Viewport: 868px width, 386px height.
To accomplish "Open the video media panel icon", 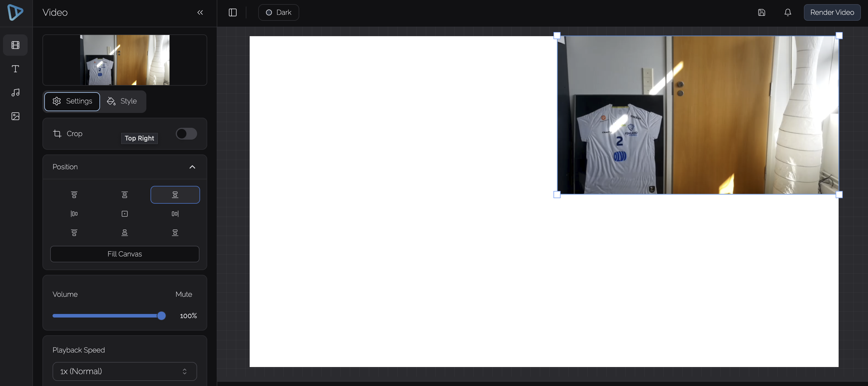I will 15,45.
